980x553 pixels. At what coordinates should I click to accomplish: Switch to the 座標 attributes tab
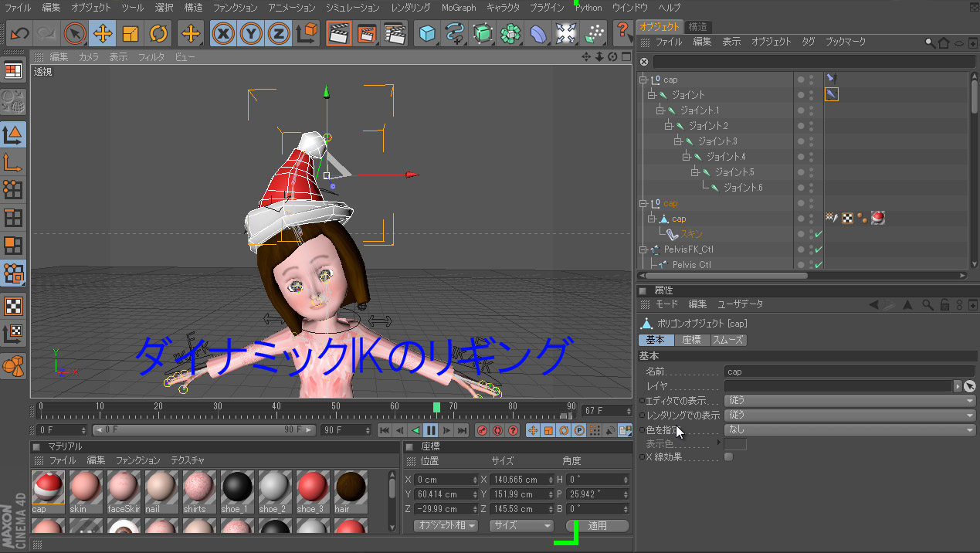(692, 340)
